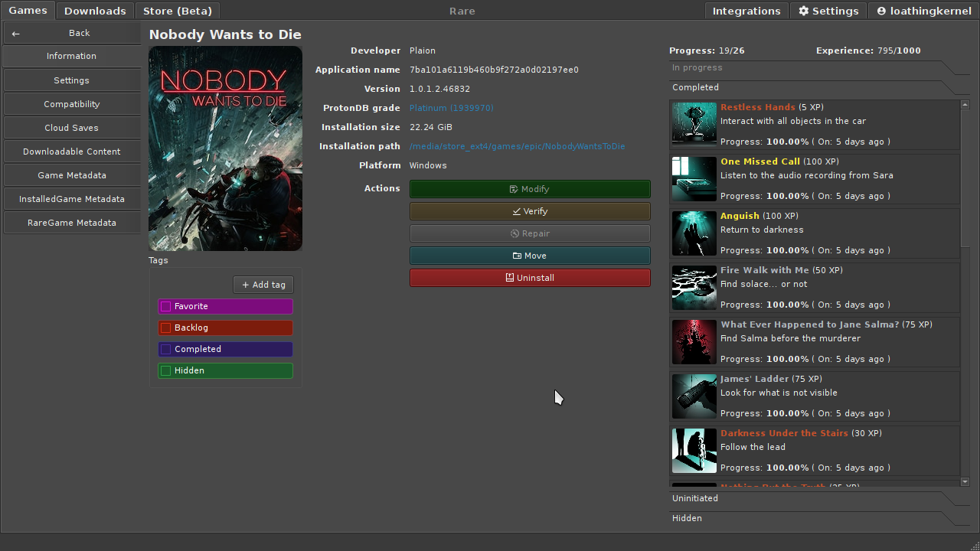
Task: Select Darkness Under the Stairs achievement icon
Action: pos(694,450)
